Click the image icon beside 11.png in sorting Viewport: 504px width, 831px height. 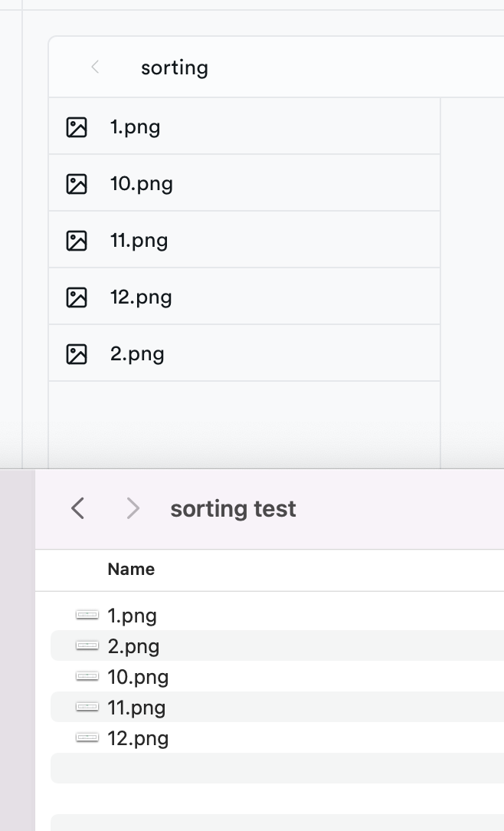[x=77, y=240]
